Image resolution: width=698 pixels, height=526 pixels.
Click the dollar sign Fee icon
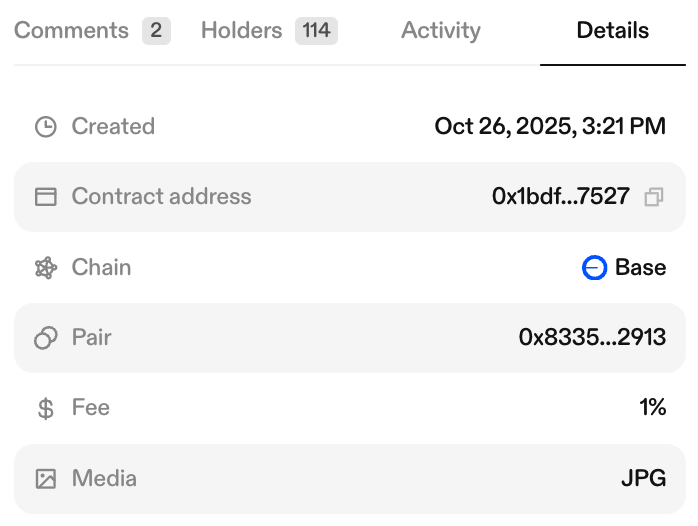tap(46, 408)
